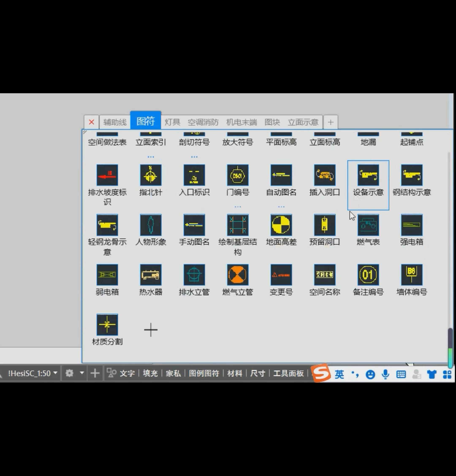Click the 设备示意 equipment icon
Image resolution: width=456 pixels, height=476 pixels.
pos(368,175)
